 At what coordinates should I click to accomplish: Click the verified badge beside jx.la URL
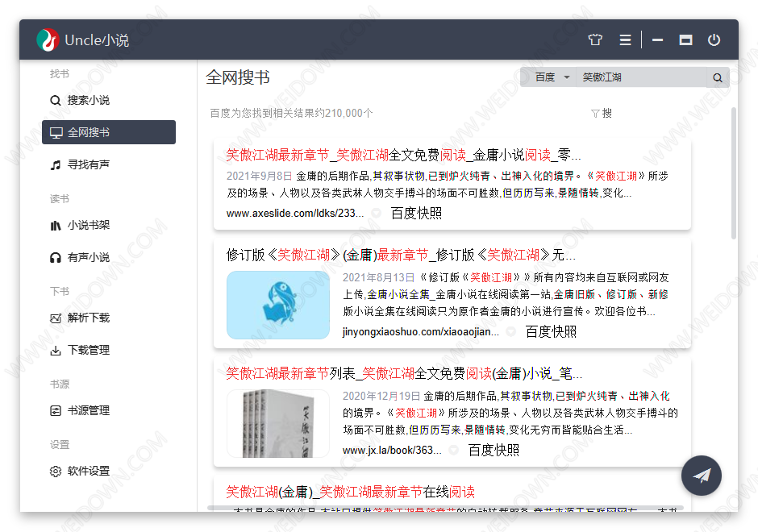[453, 451]
